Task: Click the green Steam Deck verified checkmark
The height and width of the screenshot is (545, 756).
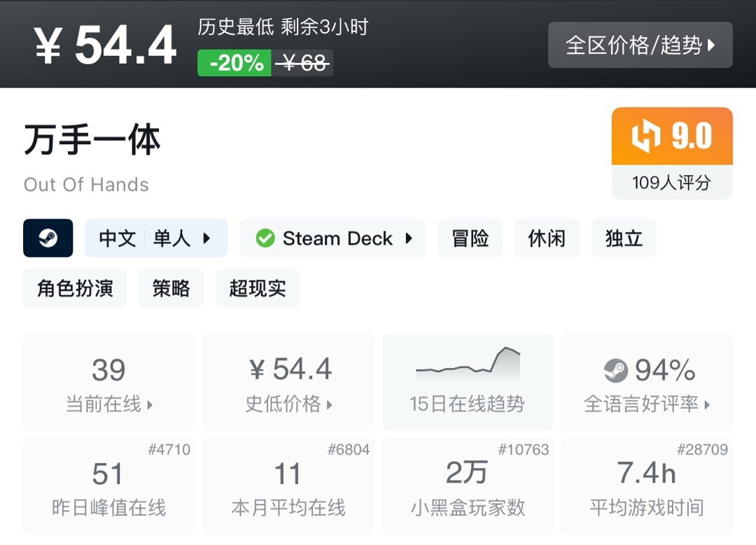Action: coord(265,239)
